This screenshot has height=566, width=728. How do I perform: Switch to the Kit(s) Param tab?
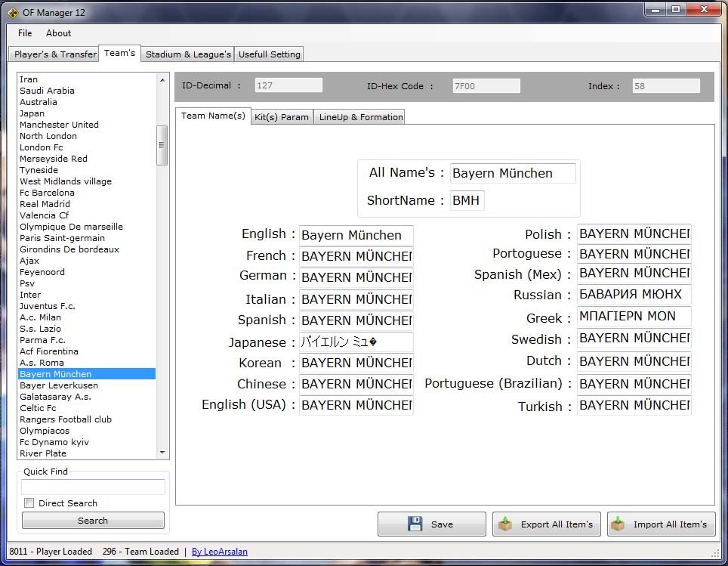pyautogui.click(x=281, y=117)
